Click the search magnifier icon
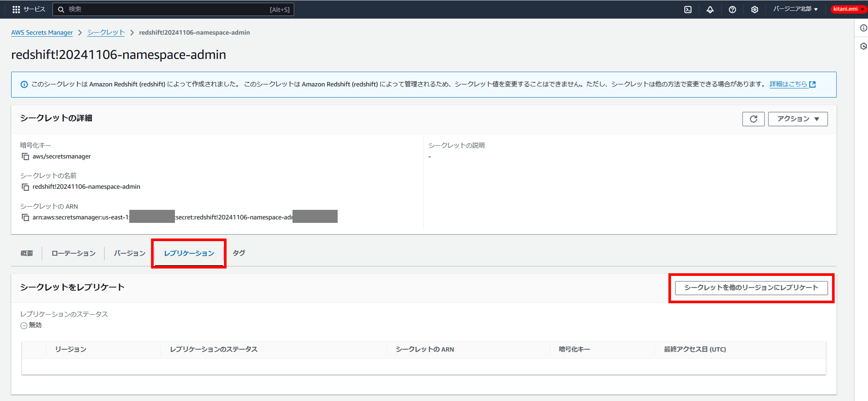 coord(61,9)
